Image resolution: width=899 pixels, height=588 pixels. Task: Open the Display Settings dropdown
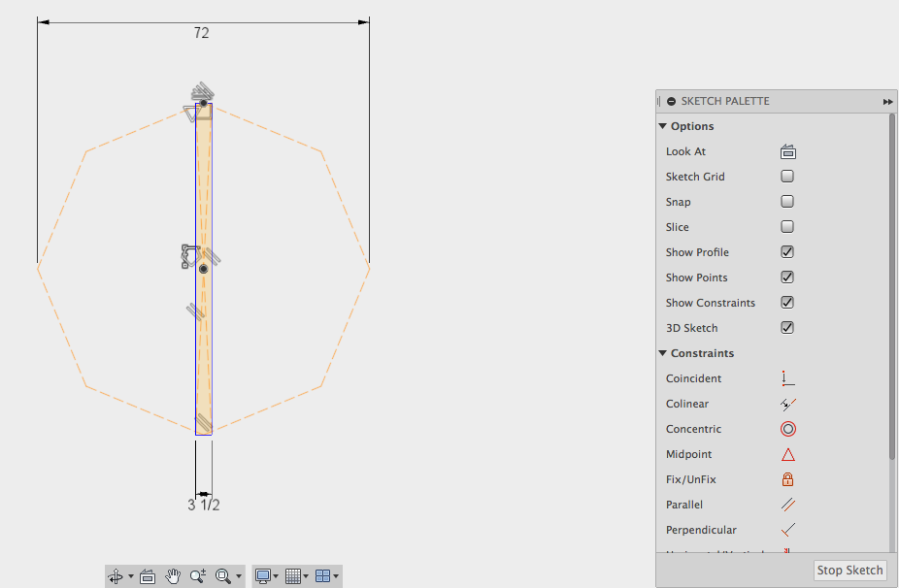[268, 575]
